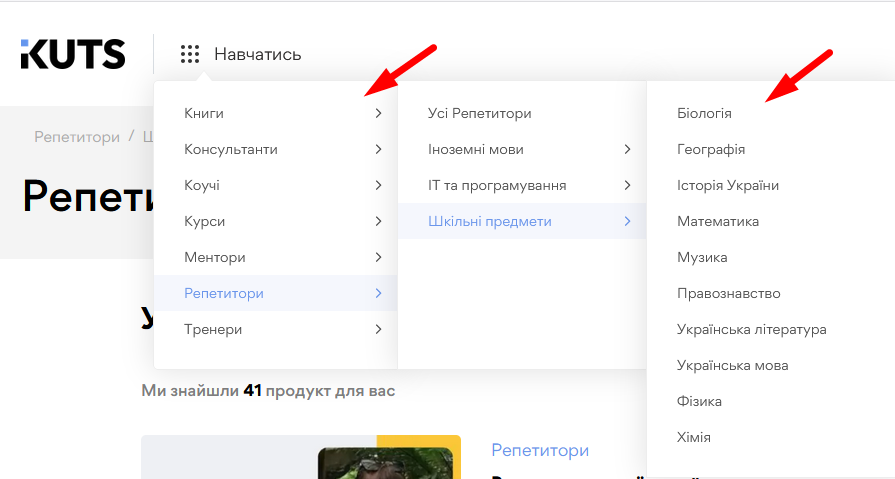This screenshot has width=895, height=479.
Task: Click the KUTS logo
Action: point(73,54)
